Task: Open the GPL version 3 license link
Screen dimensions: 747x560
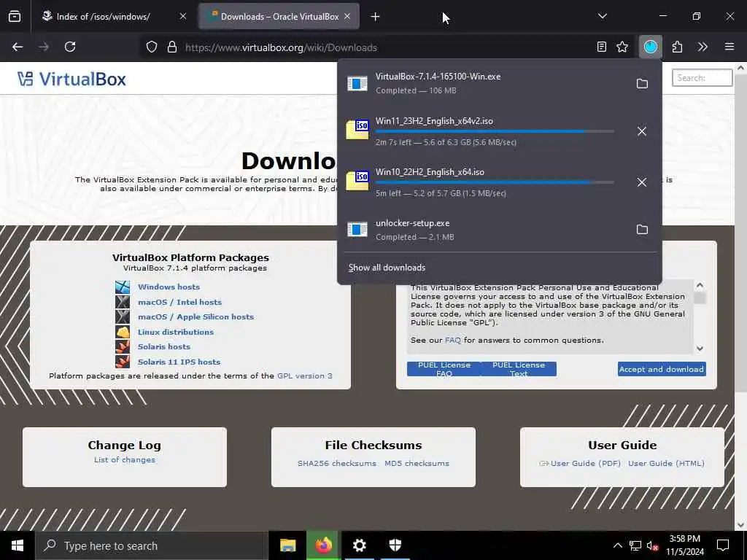Action: coord(305,376)
